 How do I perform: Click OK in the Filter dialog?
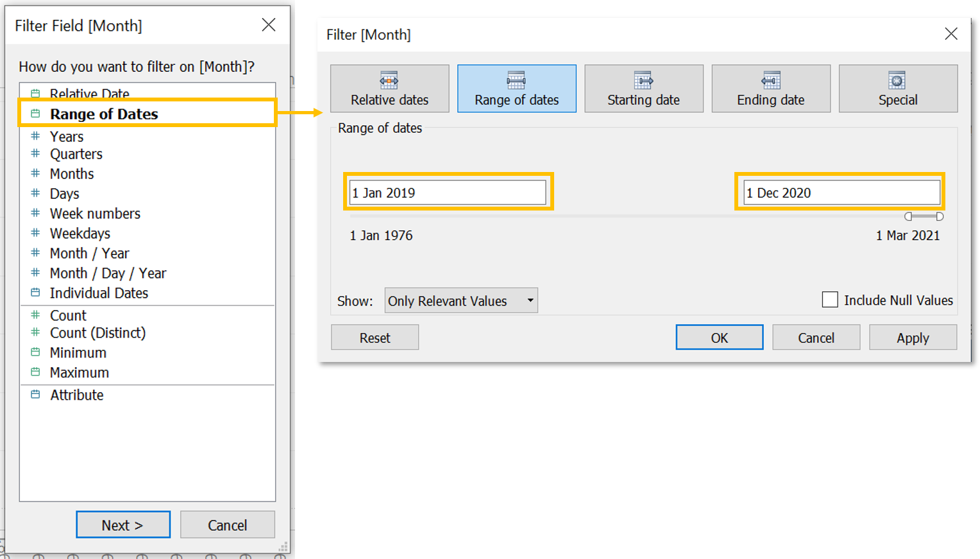tap(719, 338)
